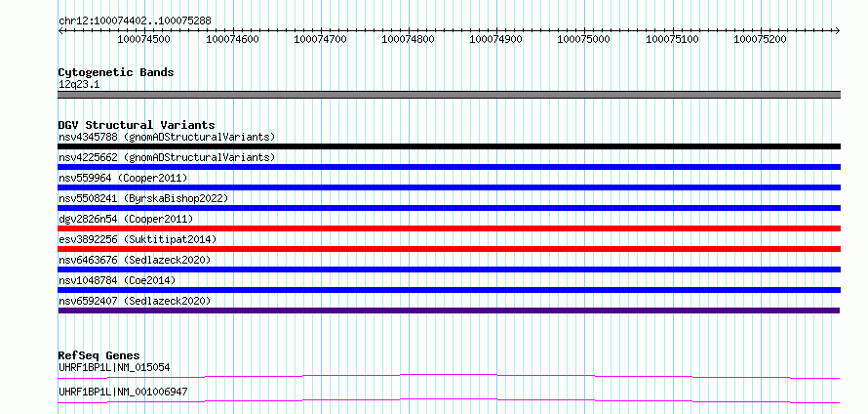Click ruler position label 100074700
This screenshot has height=414, width=868.
click(x=321, y=39)
